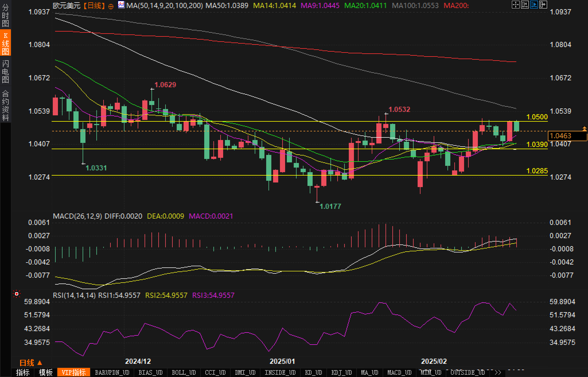Click the scroll-to-start chart icon

tap(525, 5)
